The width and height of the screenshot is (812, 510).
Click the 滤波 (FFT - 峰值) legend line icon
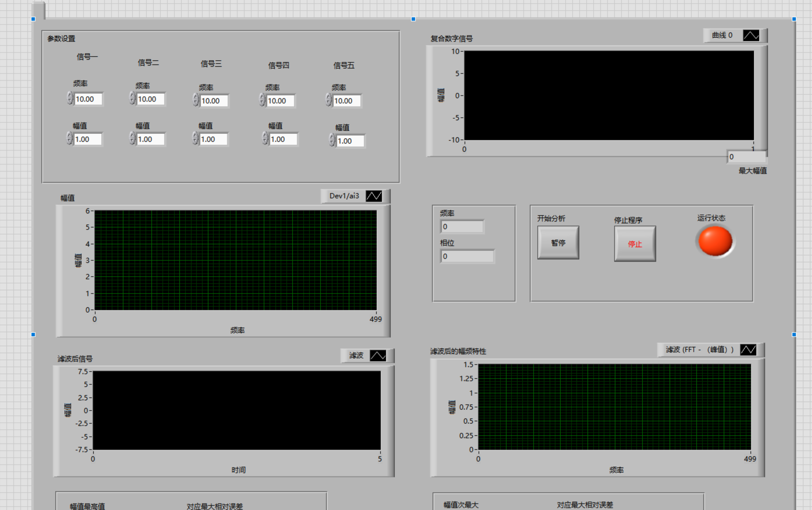pos(748,350)
